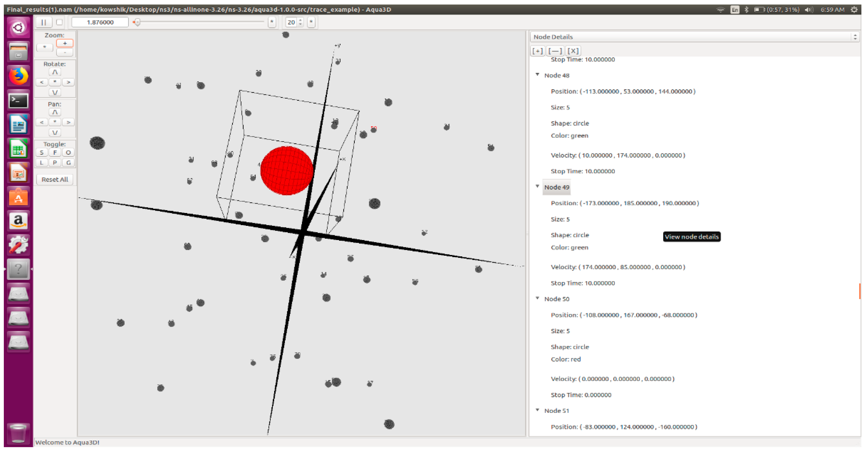868x452 pixels.
Task: Click the [+] expand all button
Action: tap(537, 51)
